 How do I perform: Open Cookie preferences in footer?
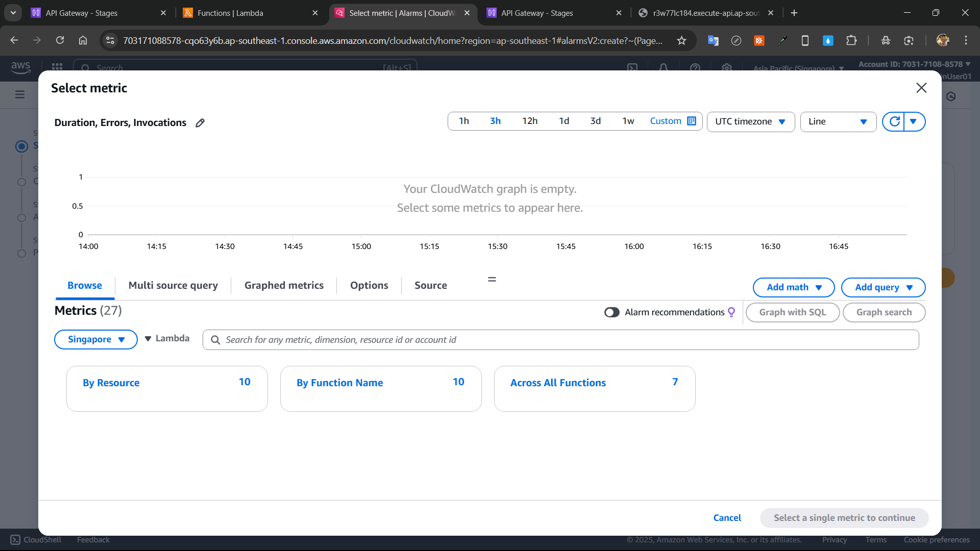(936, 539)
